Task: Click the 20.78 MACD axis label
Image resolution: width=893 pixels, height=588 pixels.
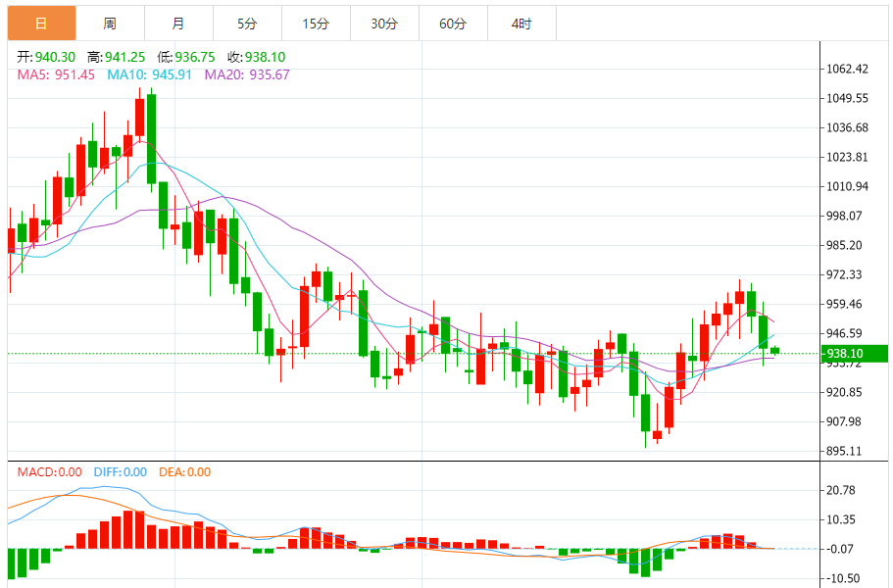Action: [x=841, y=490]
